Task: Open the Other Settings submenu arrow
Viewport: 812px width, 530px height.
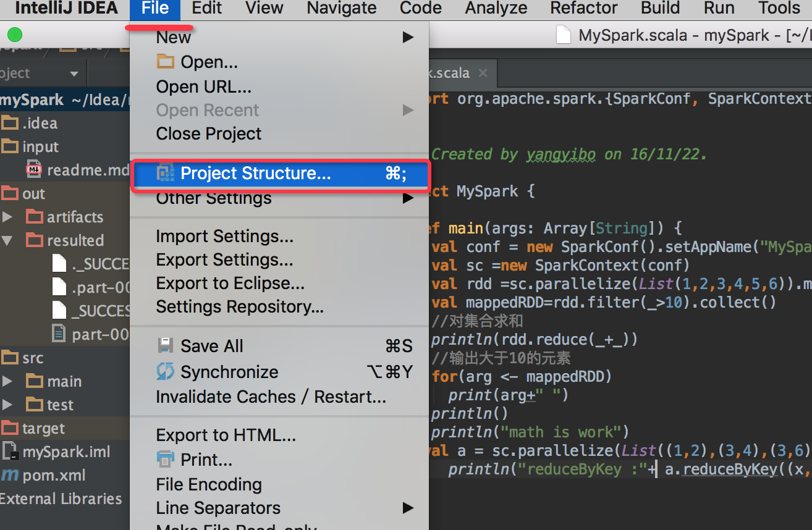Action: click(x=408, y=199)
